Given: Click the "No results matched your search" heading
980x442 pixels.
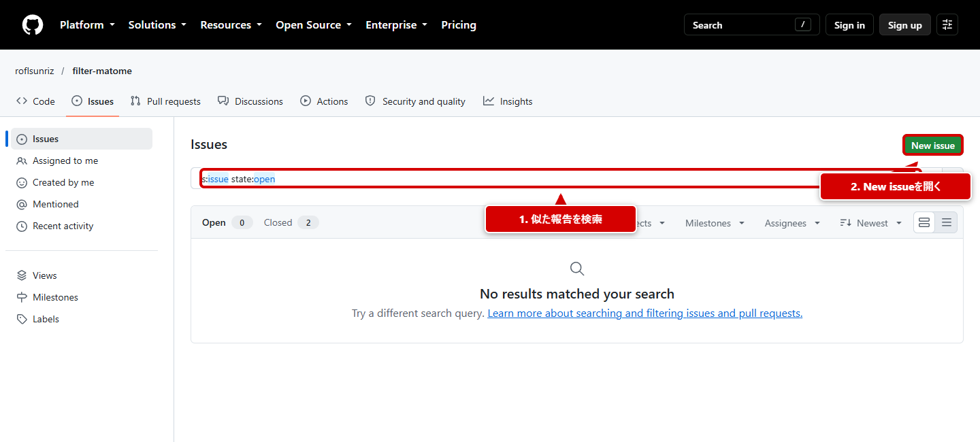Looking at the screenshot, I should point(577,294).
